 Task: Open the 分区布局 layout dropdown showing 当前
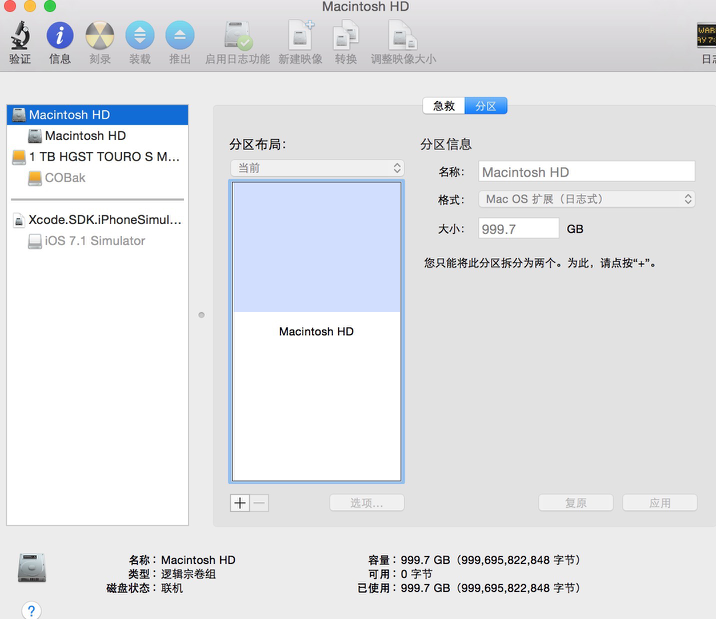point(317,168)
